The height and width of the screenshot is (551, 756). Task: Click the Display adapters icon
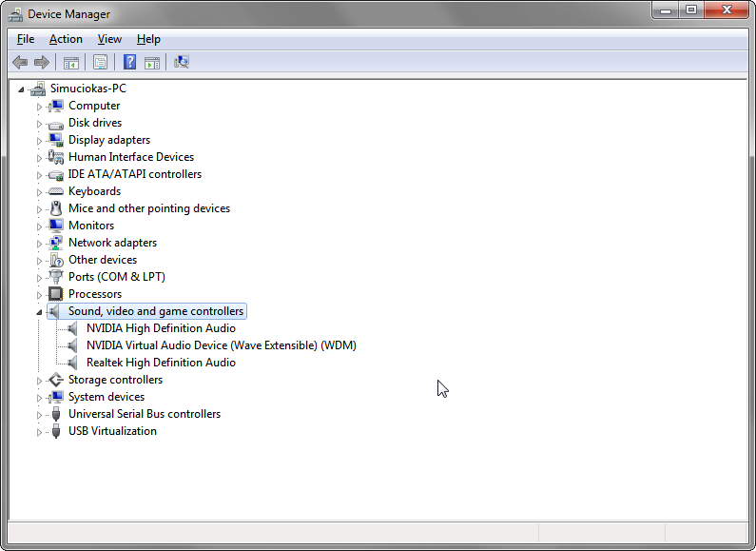coord(56,140)
